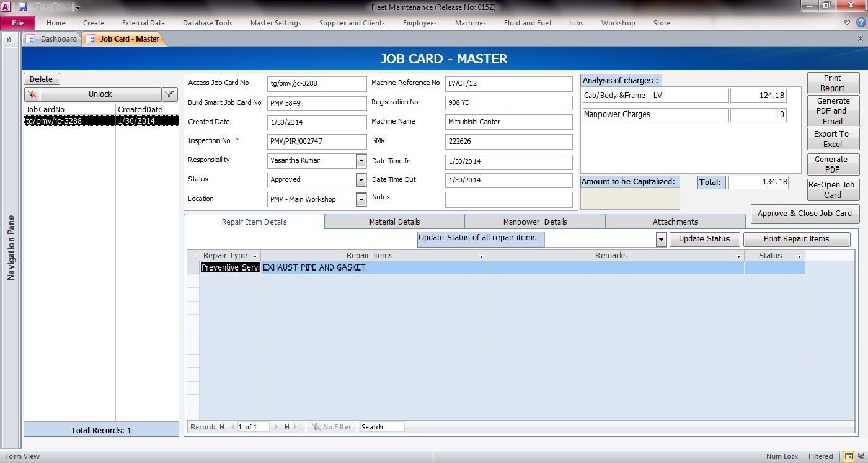Open the Database Tools ribbon tab

pyautogui.click(x=208, y=23)
